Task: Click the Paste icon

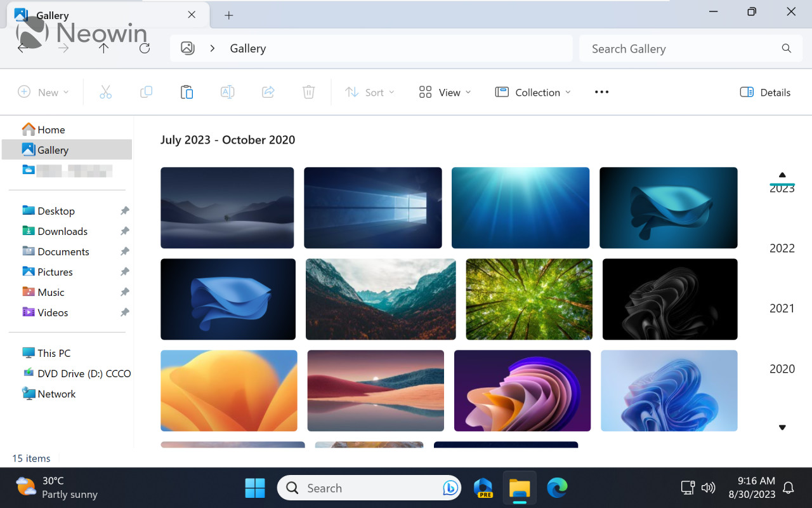Action: pyautogui.click(x=187, y=91)
